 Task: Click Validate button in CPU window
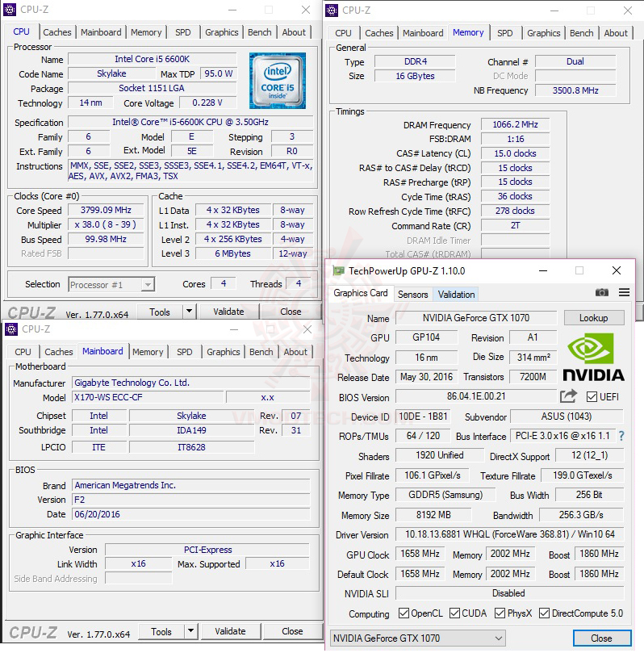pos(228,312)
